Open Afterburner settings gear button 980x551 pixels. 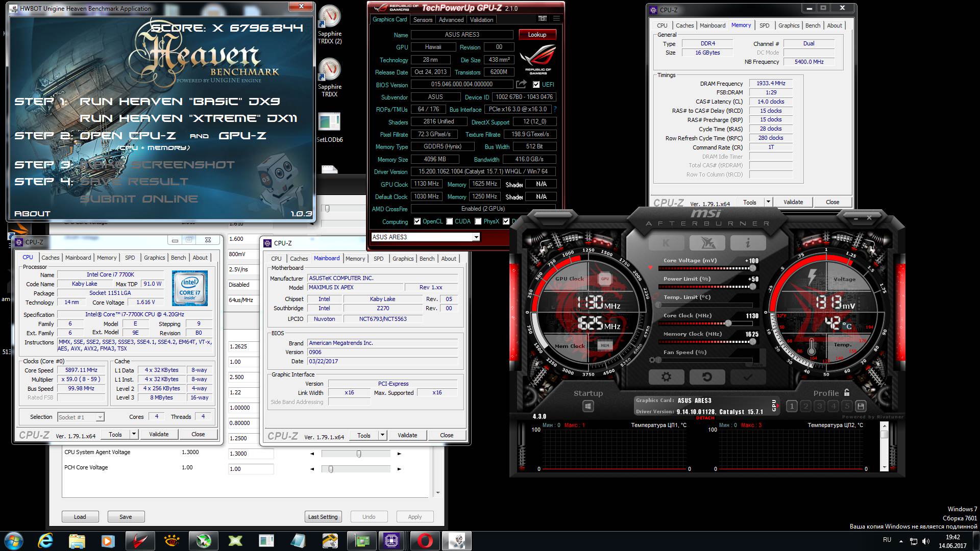(666, 377)
